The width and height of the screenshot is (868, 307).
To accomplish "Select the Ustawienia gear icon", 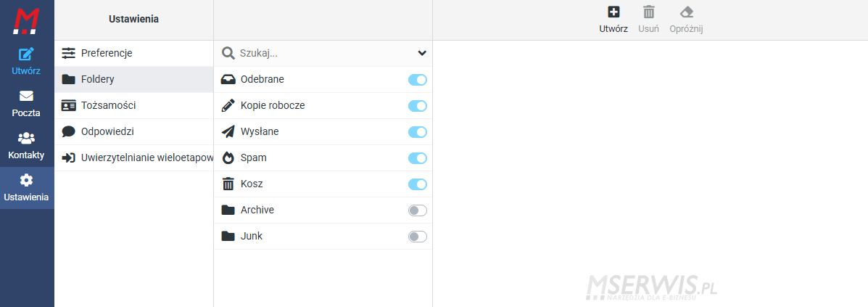I will (x=26, y=180).
